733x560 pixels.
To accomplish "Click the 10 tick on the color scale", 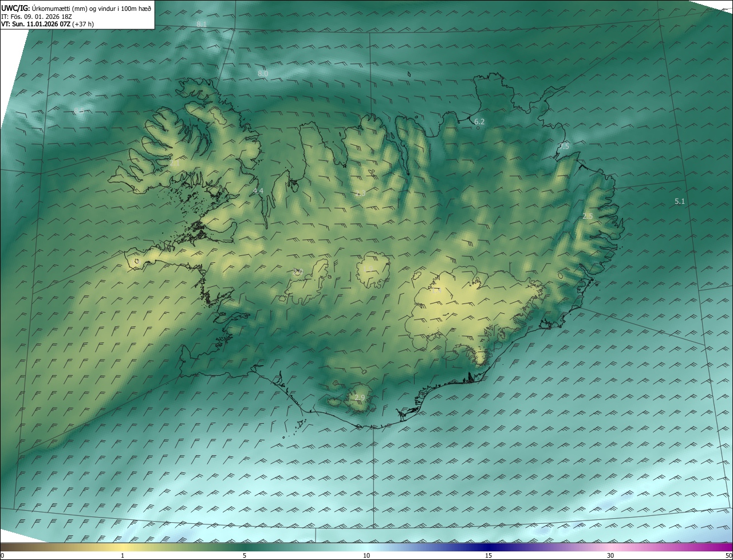I will 366,555.
